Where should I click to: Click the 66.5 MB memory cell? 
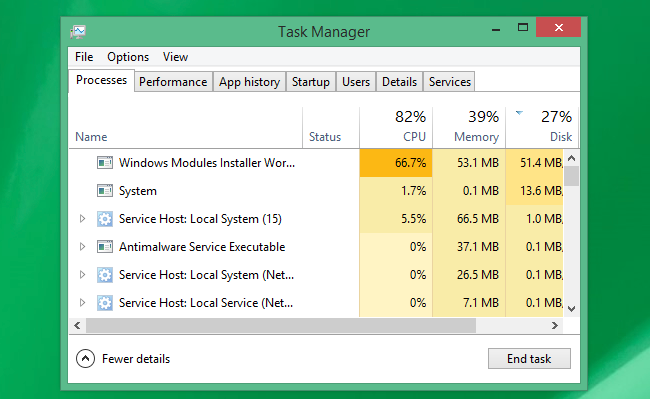coord(469,219)
